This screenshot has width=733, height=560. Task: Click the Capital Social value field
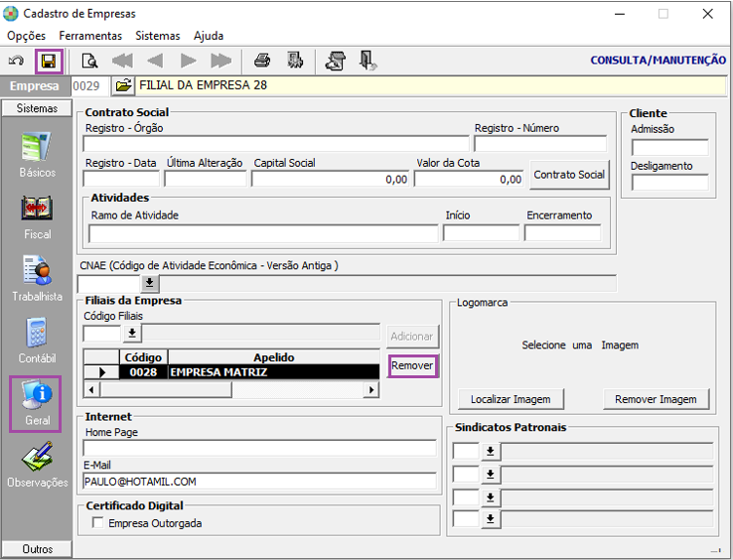tap(330, 179)
